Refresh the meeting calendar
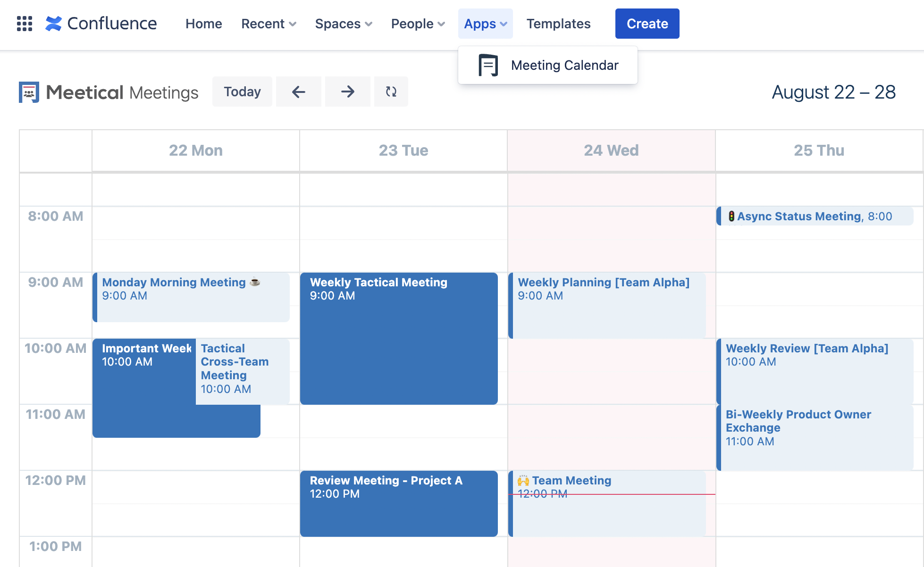The image size is (924, 567). coord(391,92)
